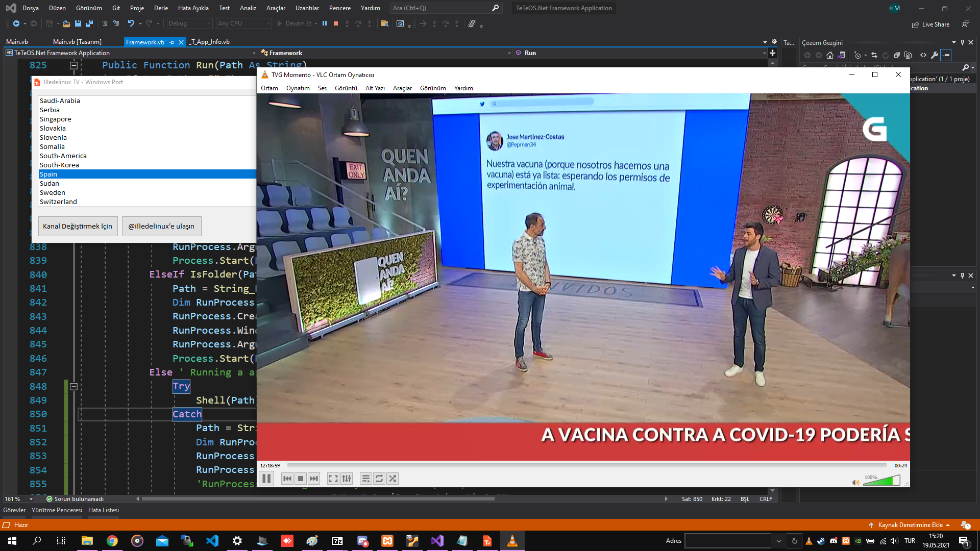Toggle the VLC playlist view

coord(366,479)
